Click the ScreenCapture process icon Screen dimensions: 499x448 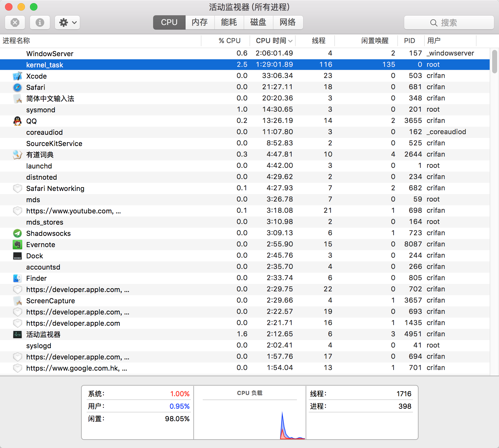click(17, 301)
